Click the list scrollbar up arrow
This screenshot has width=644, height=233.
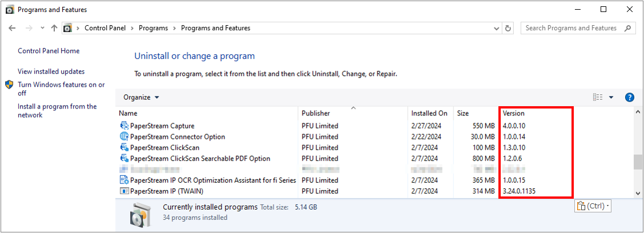tap(637, 112)
